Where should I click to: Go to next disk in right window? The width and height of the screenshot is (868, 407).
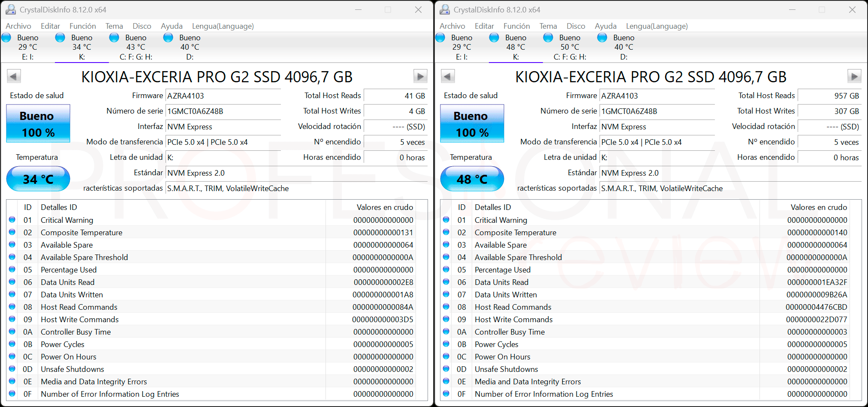tap(854, 77)
